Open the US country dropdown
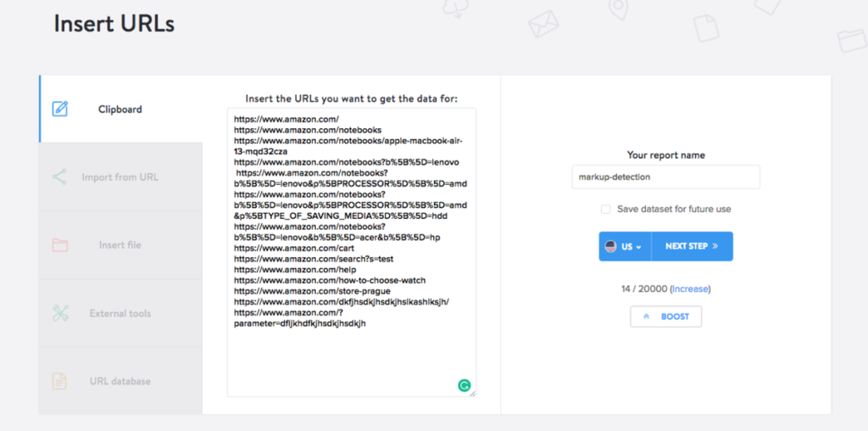The width and height of the screenshot is (868, 431). tap(625, 247)
